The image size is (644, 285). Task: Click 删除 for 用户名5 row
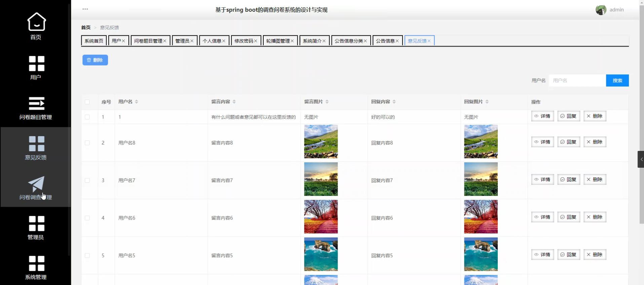595,255
